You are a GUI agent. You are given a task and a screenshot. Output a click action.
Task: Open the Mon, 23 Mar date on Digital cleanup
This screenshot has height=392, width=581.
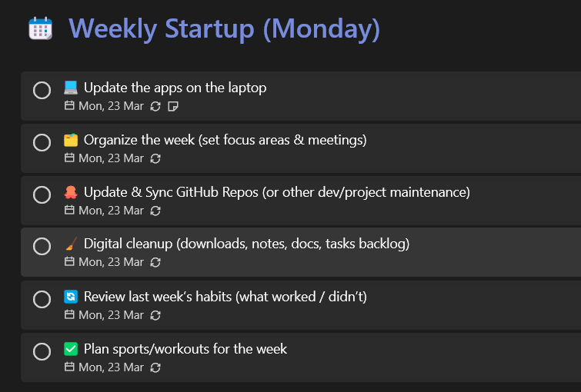coord(104,262)
